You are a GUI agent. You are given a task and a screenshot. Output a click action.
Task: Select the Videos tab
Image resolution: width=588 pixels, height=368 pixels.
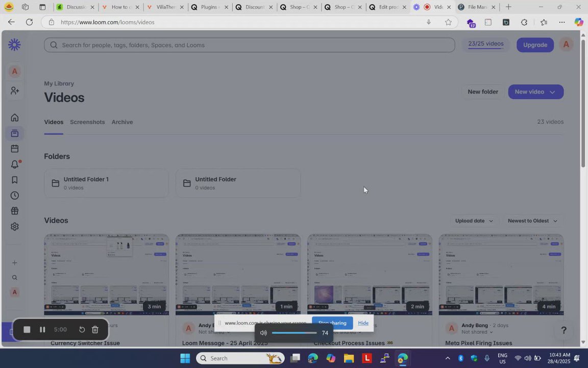click(54, 122)
